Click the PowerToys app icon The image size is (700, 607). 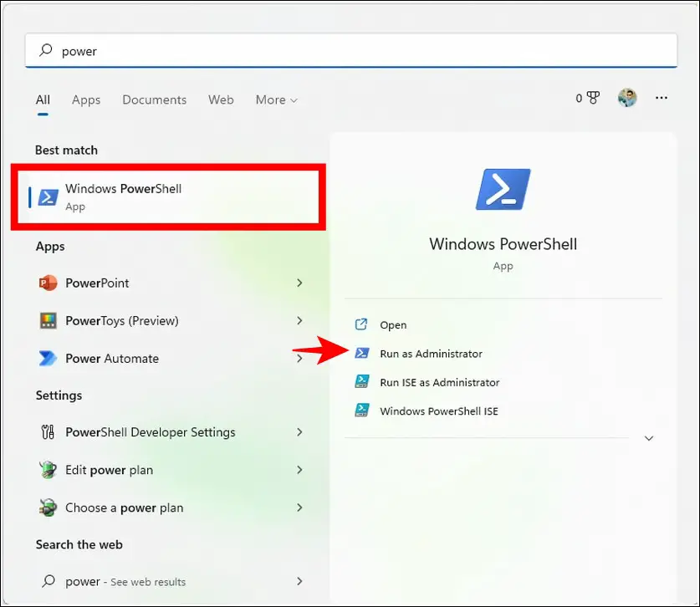(x=49, y=320)
